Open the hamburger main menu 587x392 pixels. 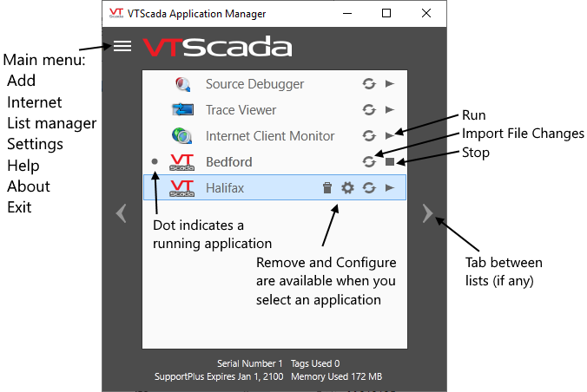[122, 46]
